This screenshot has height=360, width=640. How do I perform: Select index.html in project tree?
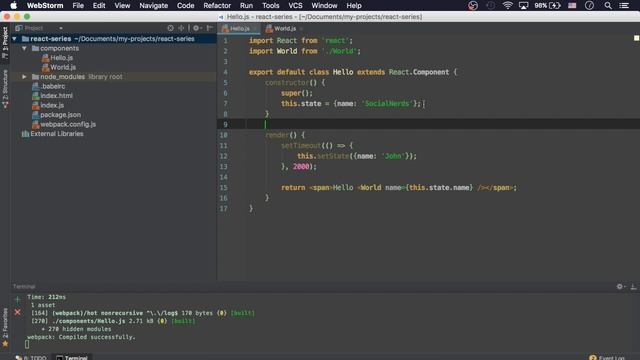[x=56, y=96]
